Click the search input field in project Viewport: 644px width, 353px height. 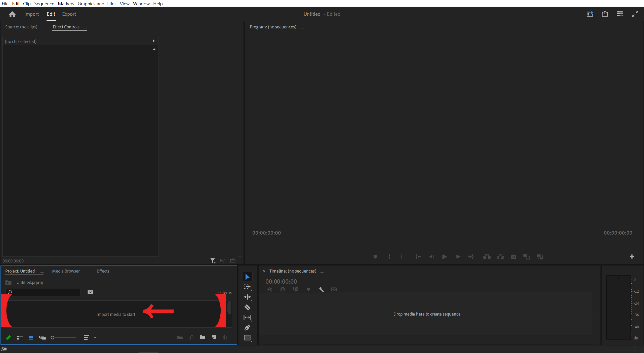tap(47, 292)
